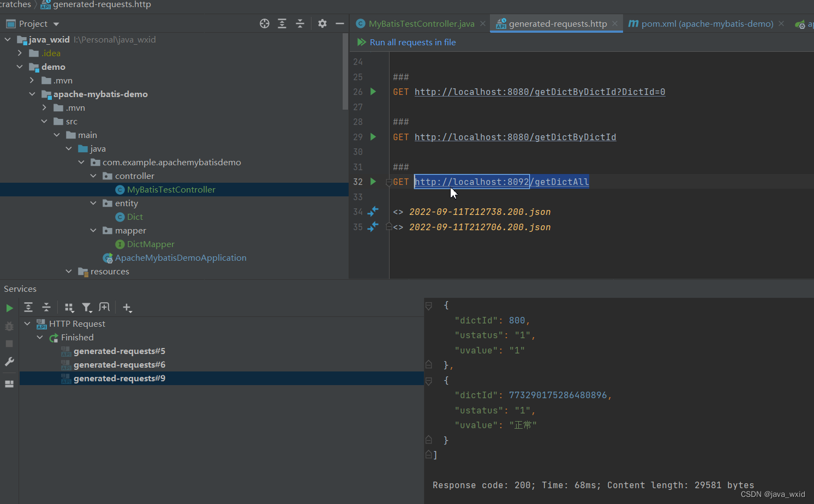This screenshot has width=814, height=504.
Task: Collapse the Finished node in Services
Action: tap(40, 337)
